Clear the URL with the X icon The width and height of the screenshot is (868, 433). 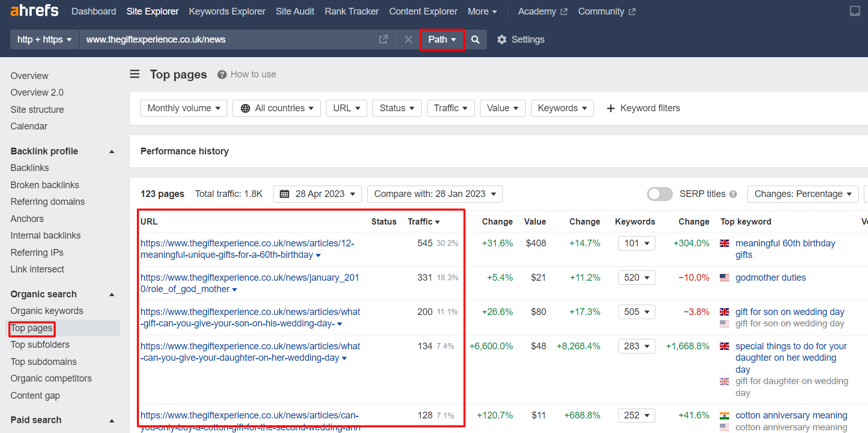click(408, 40)
